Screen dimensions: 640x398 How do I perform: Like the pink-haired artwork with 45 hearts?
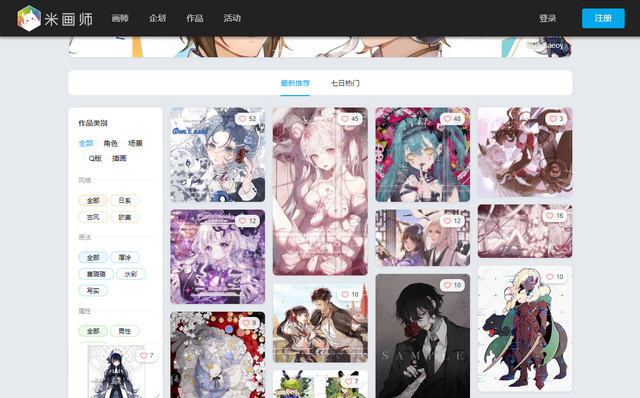tap(345, 119)
